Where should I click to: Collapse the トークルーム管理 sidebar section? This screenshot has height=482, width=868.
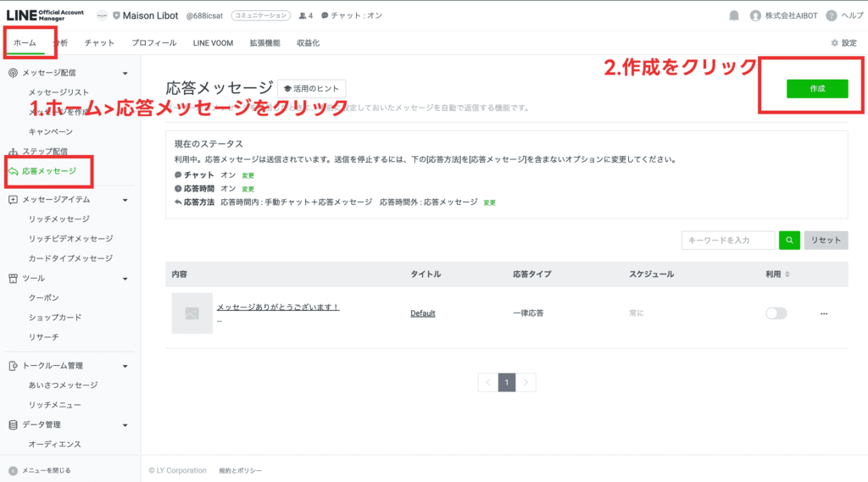click(125, 366)
